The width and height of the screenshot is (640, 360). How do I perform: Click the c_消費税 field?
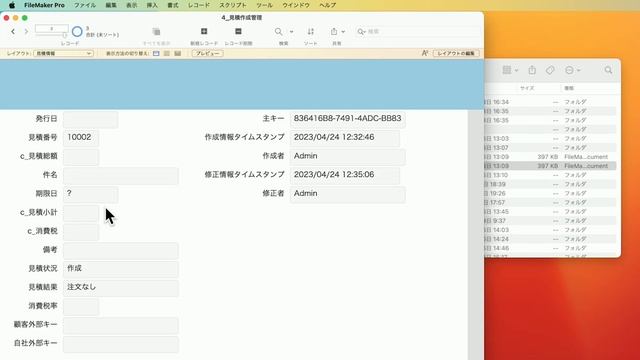point(81,232)
